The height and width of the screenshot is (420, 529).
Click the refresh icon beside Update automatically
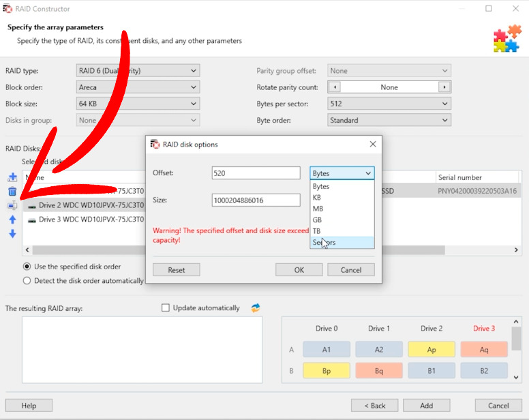256,307
